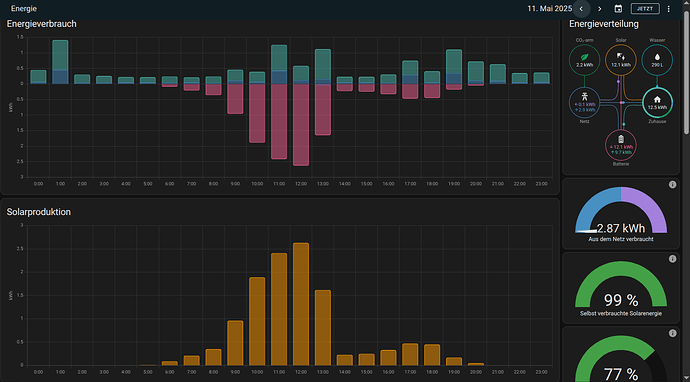Click the CO2-arm leaf icon
Viewport: 690px width, 382px height.
coord(584,57)
